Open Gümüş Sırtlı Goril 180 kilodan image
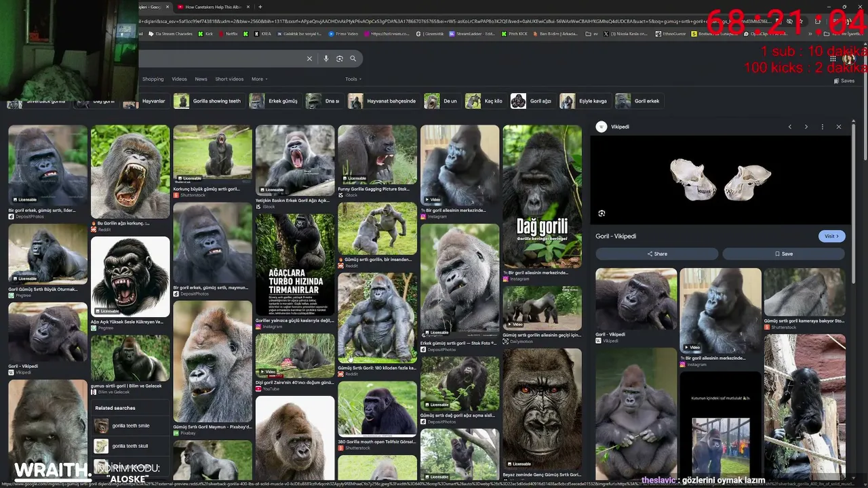Screen dimensions: 868x488 coord(377,319)
